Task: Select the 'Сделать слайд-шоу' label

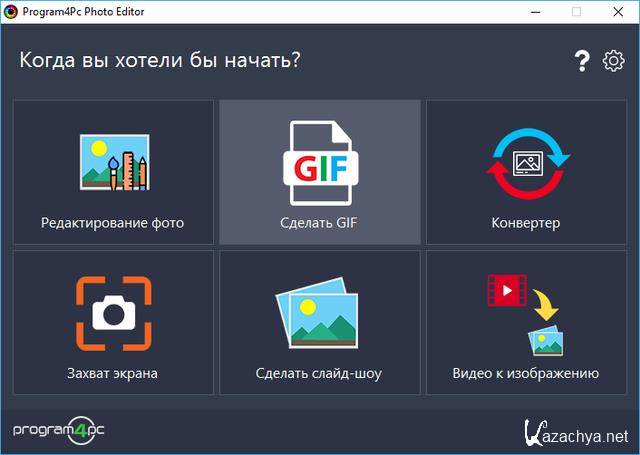Action: pos(318,373)
